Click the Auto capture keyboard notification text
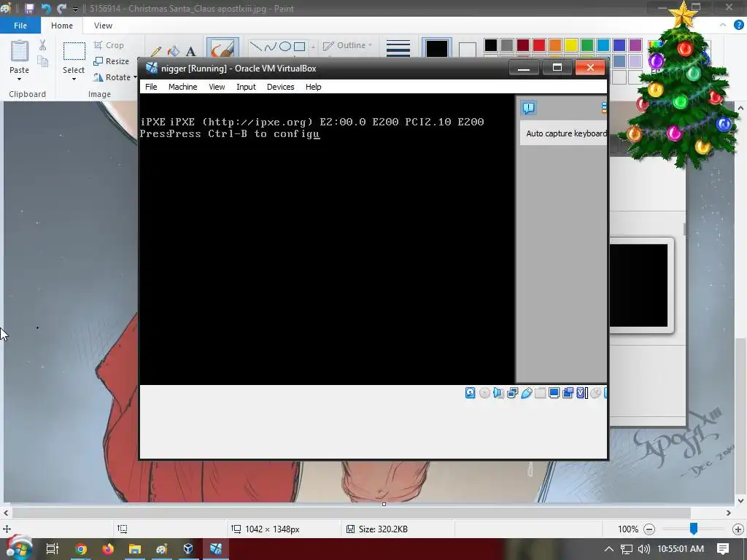This screenshot has height=560, width=747. coord(566,133)
